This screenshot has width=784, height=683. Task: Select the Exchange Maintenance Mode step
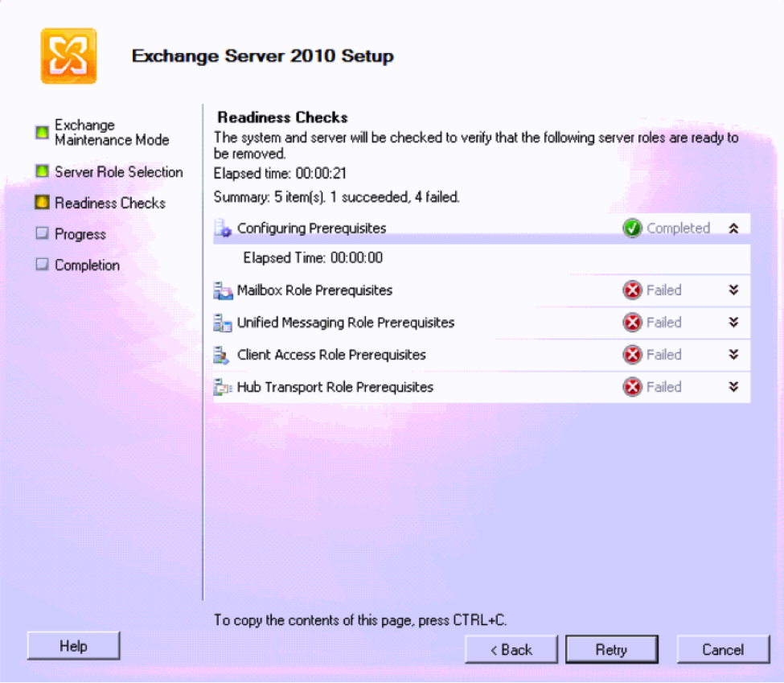tap(111, 133)
